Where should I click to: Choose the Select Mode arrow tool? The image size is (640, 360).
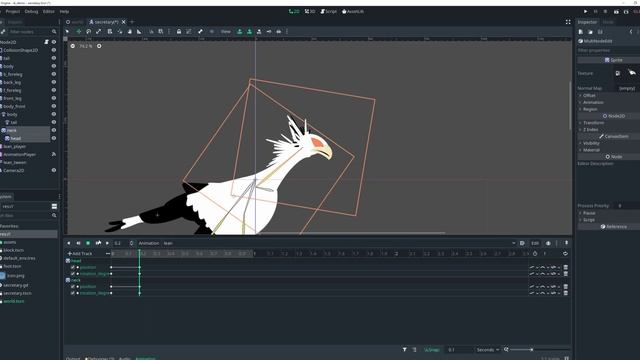coord(68,31)
